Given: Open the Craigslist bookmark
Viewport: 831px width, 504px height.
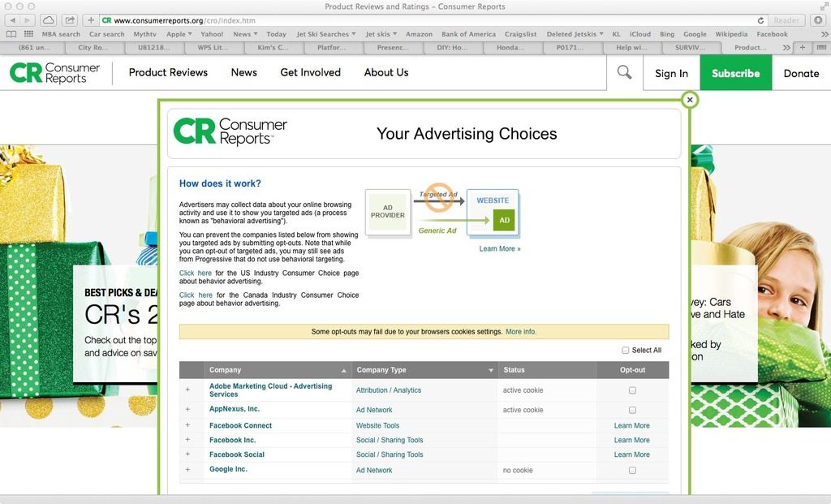Looking at the screenshot, I should 520,34.
